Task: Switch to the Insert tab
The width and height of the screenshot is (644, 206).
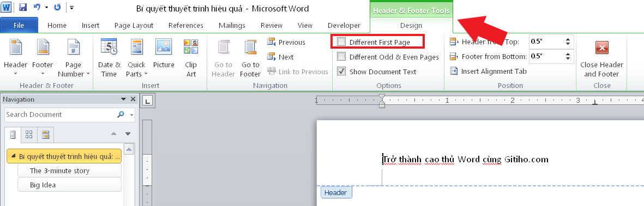Action: tap(91, 26)
